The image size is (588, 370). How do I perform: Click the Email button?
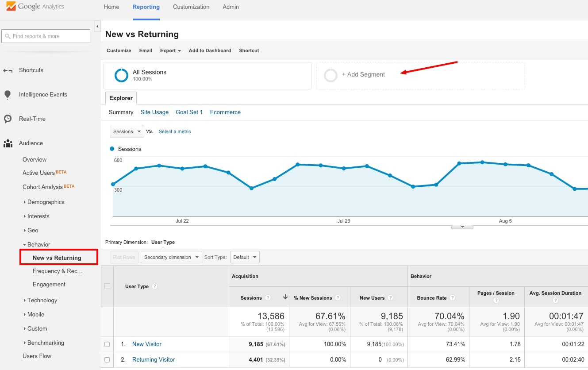coord(146,50)
